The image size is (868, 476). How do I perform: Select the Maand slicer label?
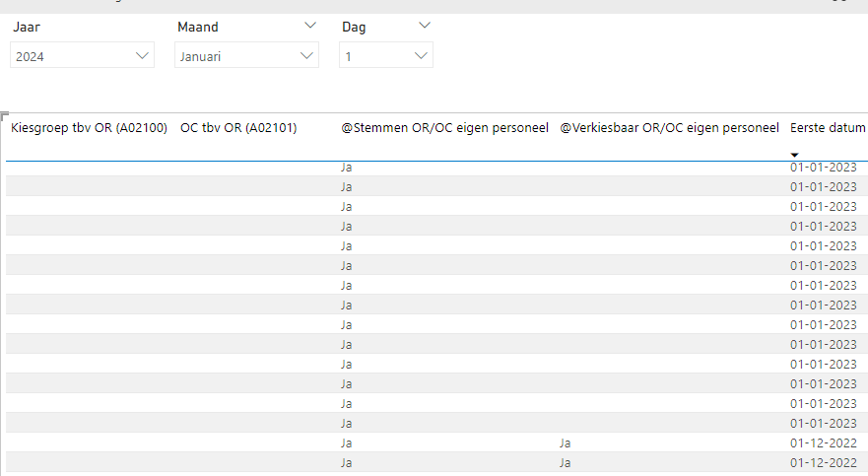[x=198, y=28]
